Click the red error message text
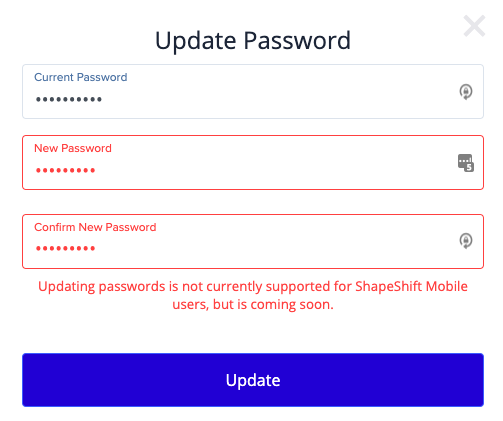Viewport: 503px width, 421px height. pos(253,295)
